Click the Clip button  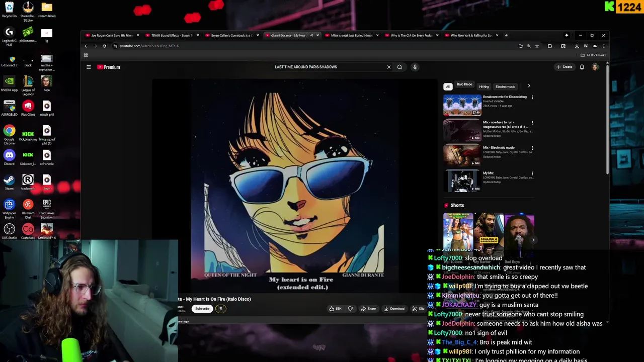click(x=418, y=309)
